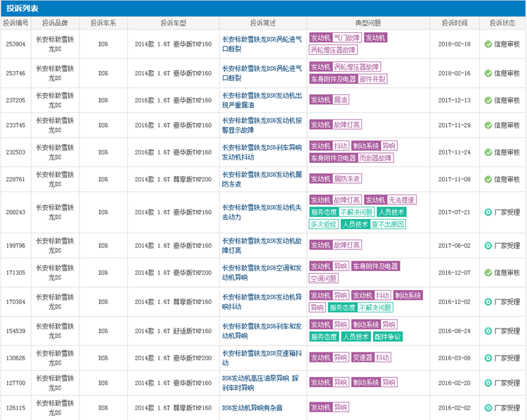Click 涡轮增压器故障 tag in row 253904

pos(333,50)
